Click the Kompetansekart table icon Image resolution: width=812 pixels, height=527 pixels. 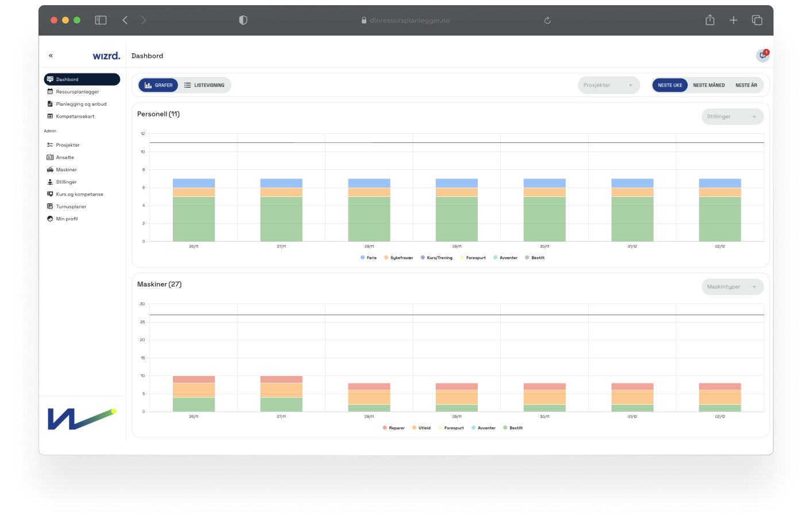tap(50, 117)
